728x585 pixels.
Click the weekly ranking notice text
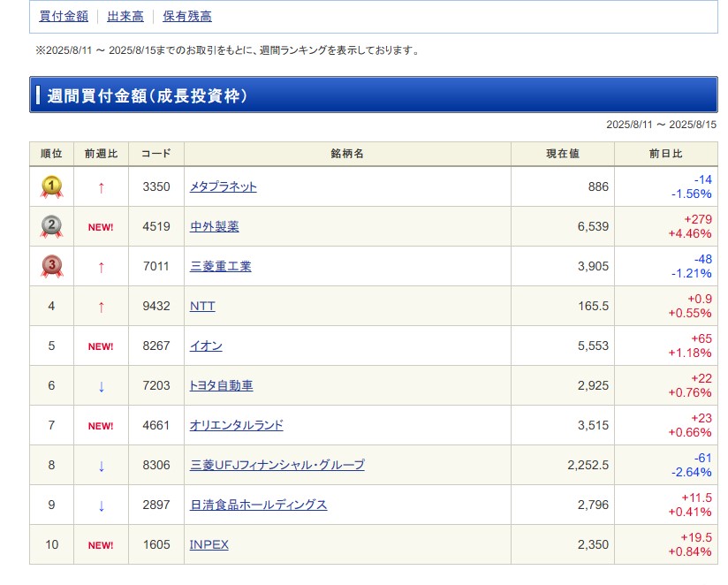point(227,50)
